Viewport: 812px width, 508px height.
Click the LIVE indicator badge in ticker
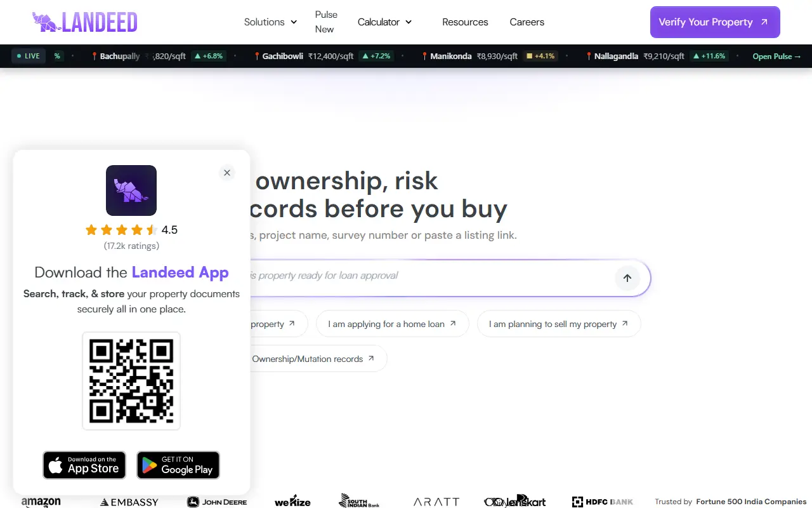(x=29, y=56)
